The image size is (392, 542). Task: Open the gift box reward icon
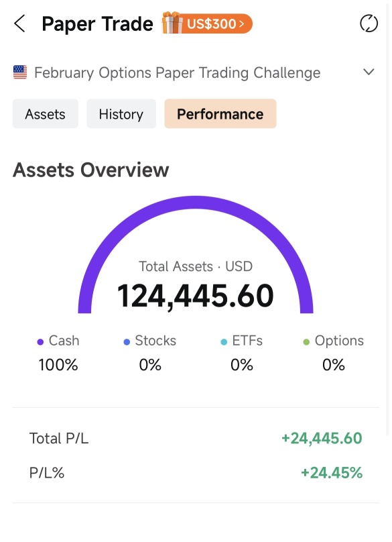(x=172, y=23)
